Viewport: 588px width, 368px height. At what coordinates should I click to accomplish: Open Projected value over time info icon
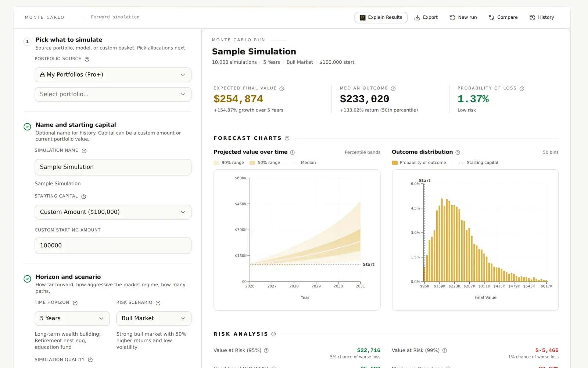293,152
